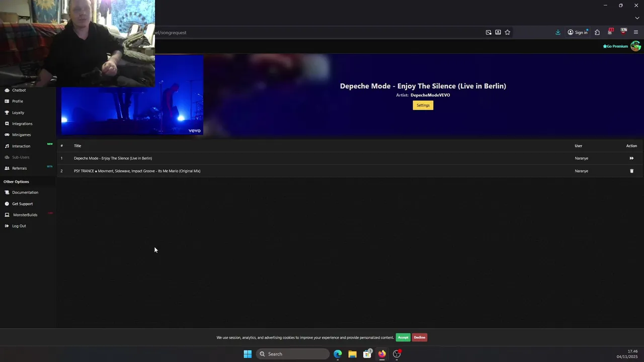The height and width of the screenshot is (362, 644).
Task: Open File Explorer from the taskbar
Action: click(x=352, y=354)
